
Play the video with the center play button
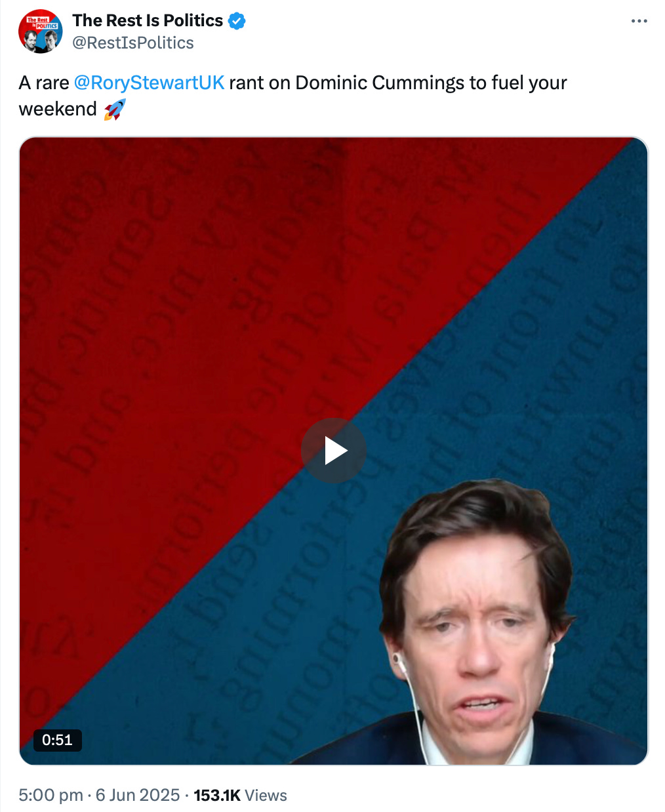[334, 451]
